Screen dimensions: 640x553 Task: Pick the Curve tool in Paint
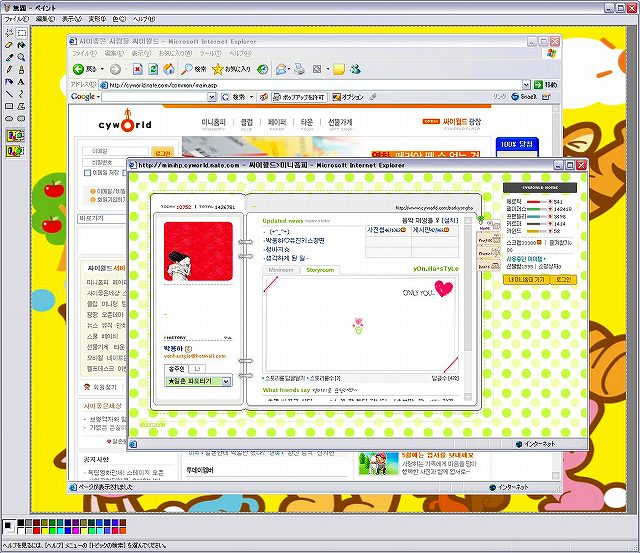[22, 94]
